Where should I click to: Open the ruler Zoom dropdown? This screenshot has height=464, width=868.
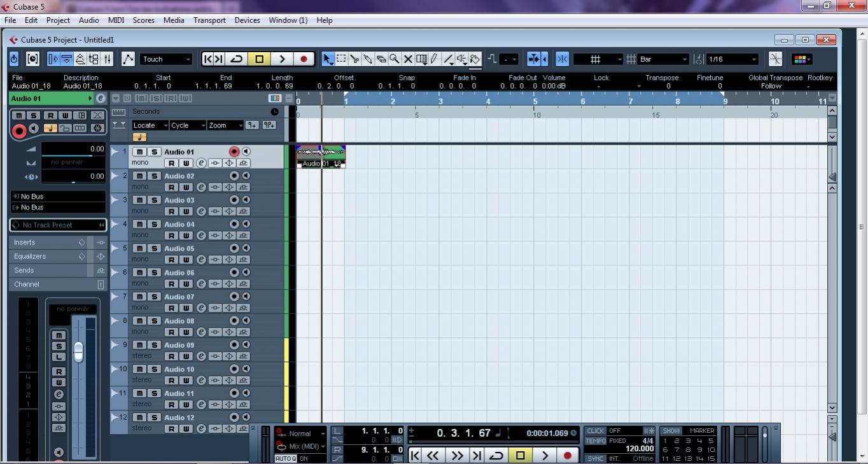point(226,125)
